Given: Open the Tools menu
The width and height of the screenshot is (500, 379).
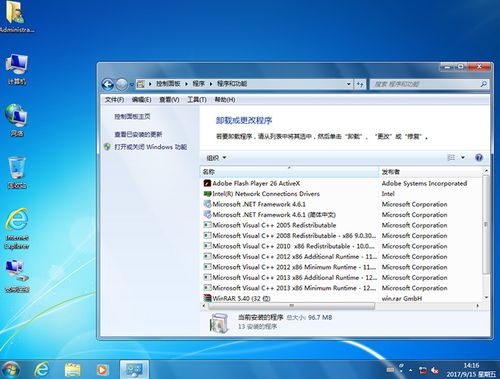Looking at the screenshot, I should 197,100.
